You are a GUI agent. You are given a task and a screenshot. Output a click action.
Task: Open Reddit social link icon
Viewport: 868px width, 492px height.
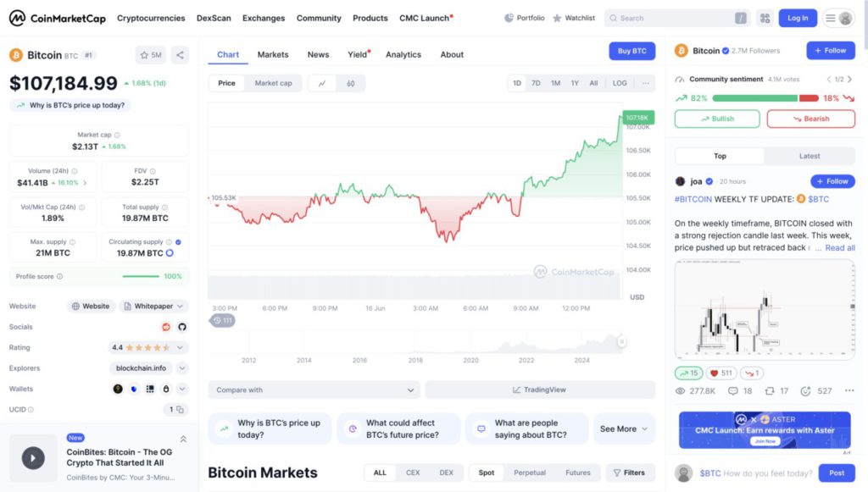point(166,327)
